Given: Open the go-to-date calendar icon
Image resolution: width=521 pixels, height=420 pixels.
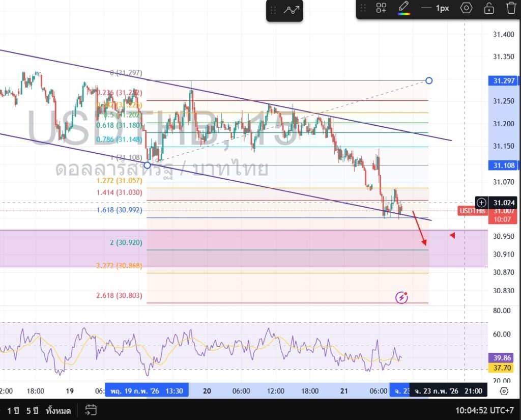Looking at the screenshot, I should coord(91,409).
